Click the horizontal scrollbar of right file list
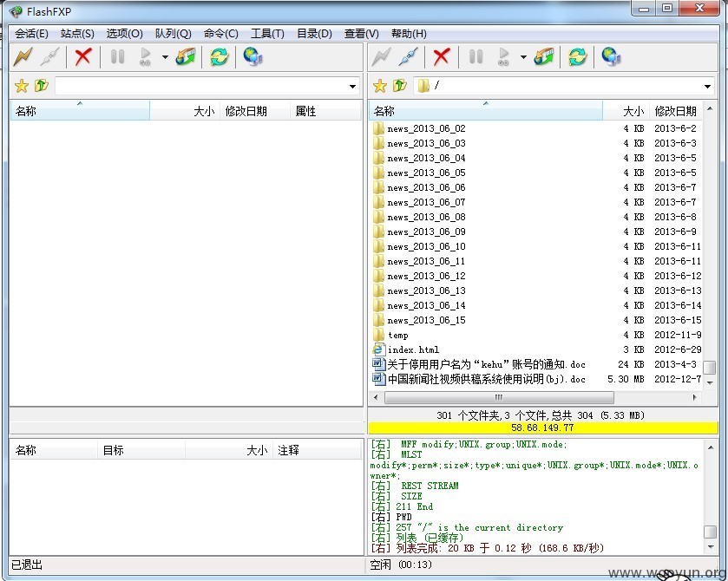Image resolution: width=728 pixels, height=581 pixels. click(499, 398)
